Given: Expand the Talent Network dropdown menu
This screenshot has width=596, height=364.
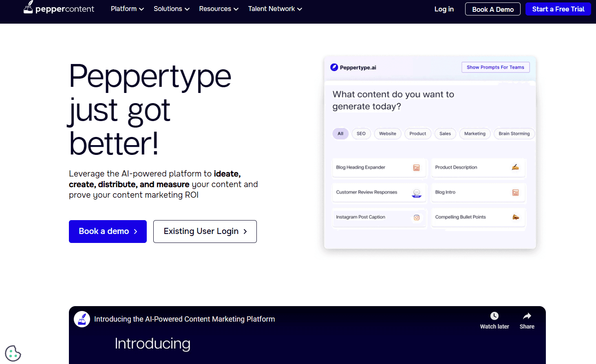Looking at the screenshot, I should click(275, 9).
